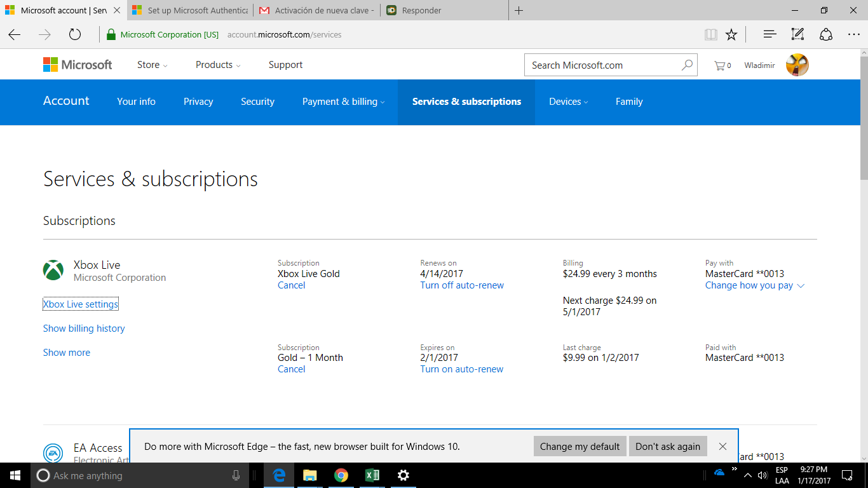Click the OneDrive tray icon
Image resolution: width=868 pixels, height=488 pixels.
tap(719, 473)
